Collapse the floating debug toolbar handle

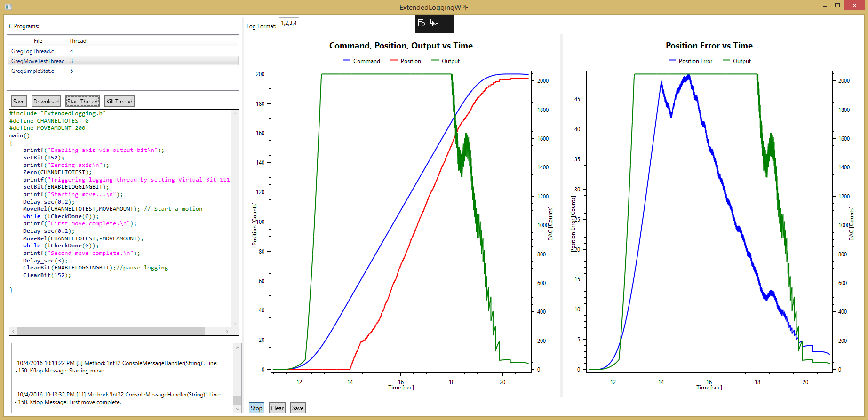(x=434, y=31)
